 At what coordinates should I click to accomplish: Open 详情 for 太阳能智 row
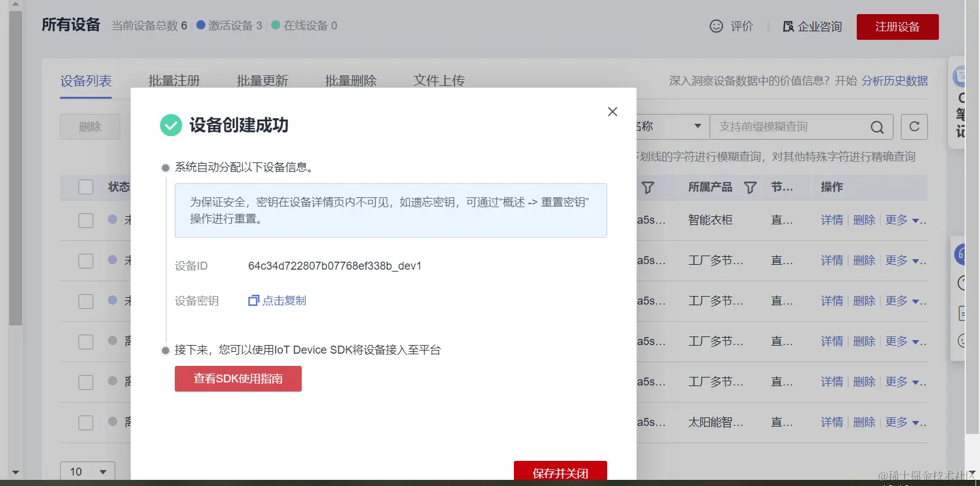point(832,422)
